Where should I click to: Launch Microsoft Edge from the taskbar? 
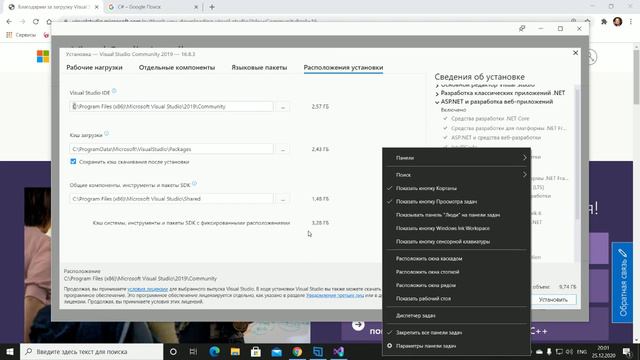(214, 351)
